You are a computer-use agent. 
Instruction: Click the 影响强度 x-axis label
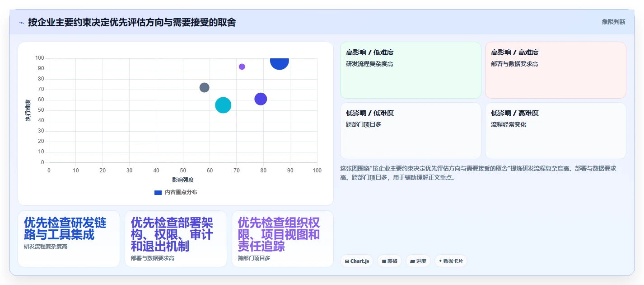pyautogui.click(x=183, y=180)
